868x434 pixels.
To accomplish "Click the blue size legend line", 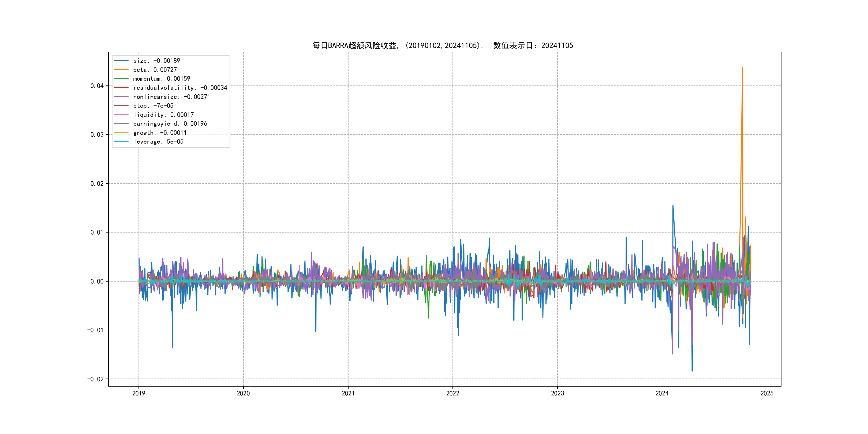I will [x=121, y=61].
